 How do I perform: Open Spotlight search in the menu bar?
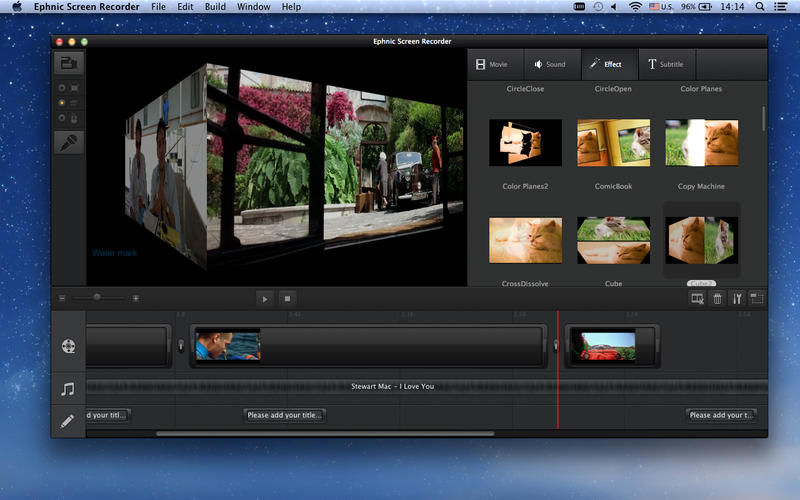point(760,7)
